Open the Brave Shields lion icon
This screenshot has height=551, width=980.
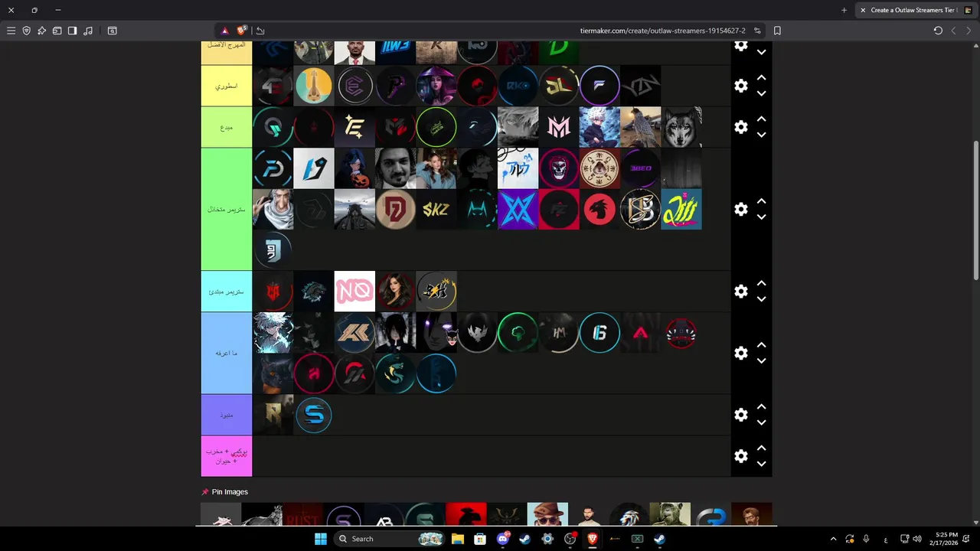click(242, 31)
